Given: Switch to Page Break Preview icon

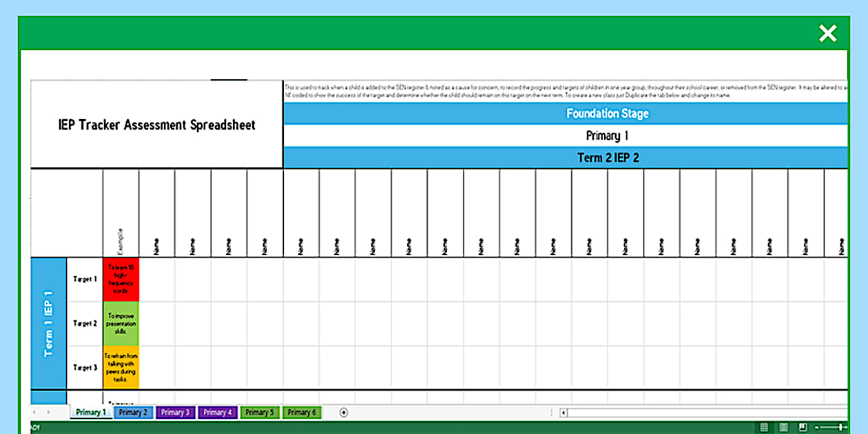Looking at the screenshot, I should coord(803,427).
